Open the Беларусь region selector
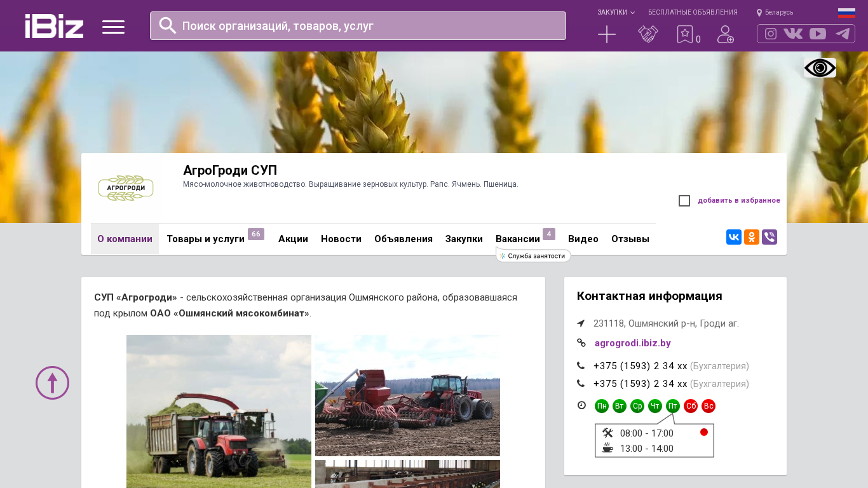The image size is (868, 488). point(779,12)
